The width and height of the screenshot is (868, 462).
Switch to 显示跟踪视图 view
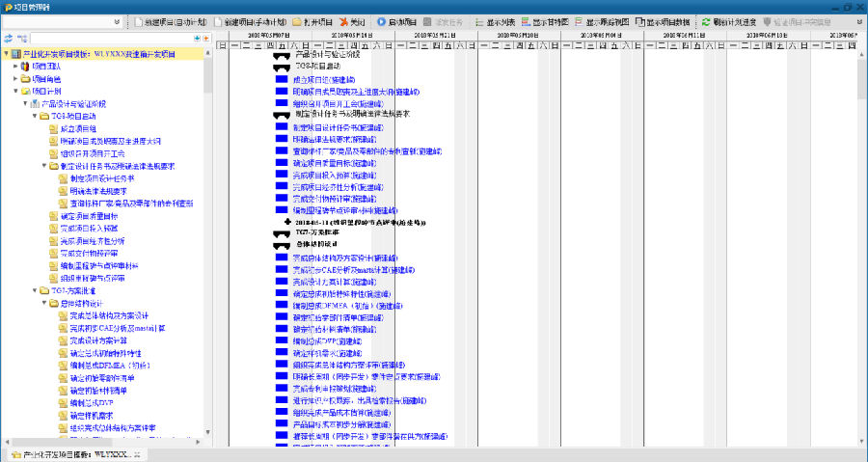[x=602, y=22]
